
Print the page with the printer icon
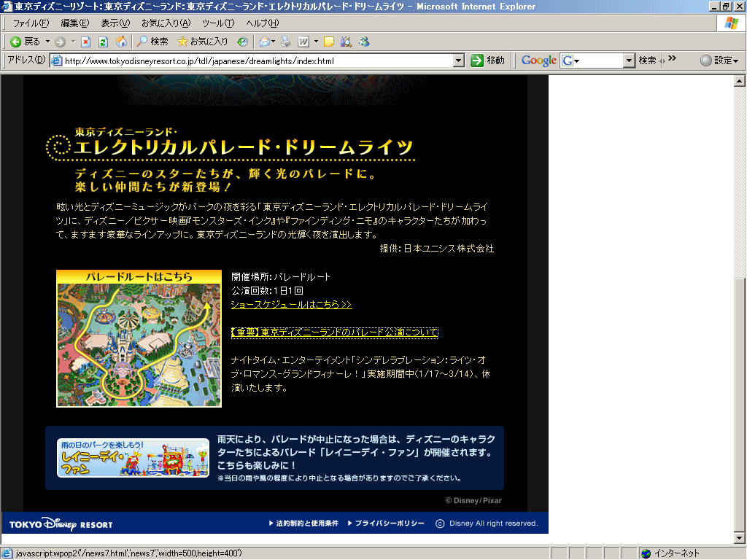coord(286,42)
